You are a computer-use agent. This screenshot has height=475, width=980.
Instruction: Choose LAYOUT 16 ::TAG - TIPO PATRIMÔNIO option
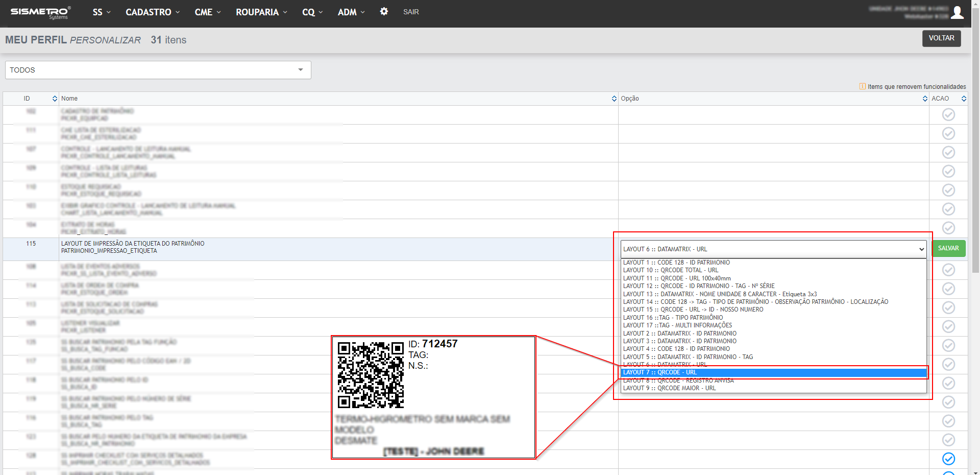click(x=774, y=318)
